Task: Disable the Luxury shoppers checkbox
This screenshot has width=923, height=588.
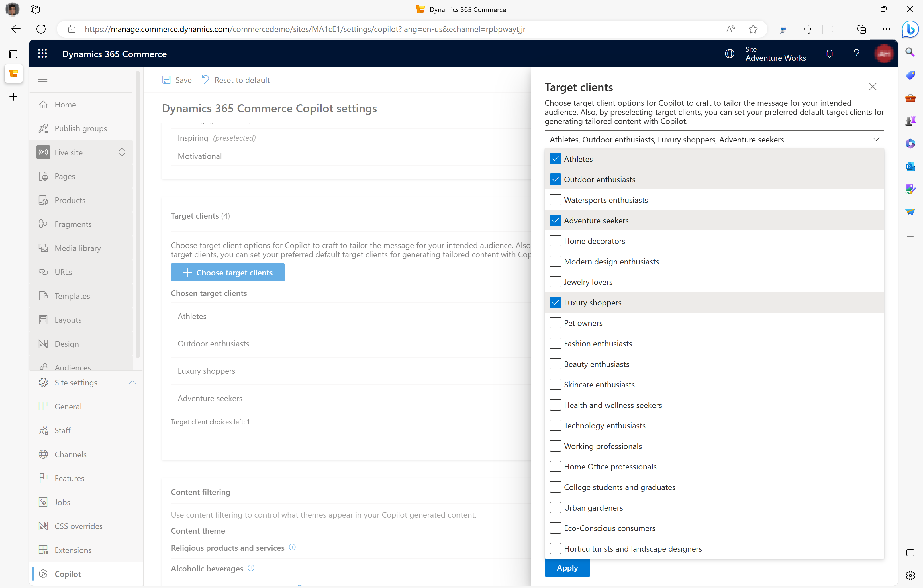Action: pos(555,302)
